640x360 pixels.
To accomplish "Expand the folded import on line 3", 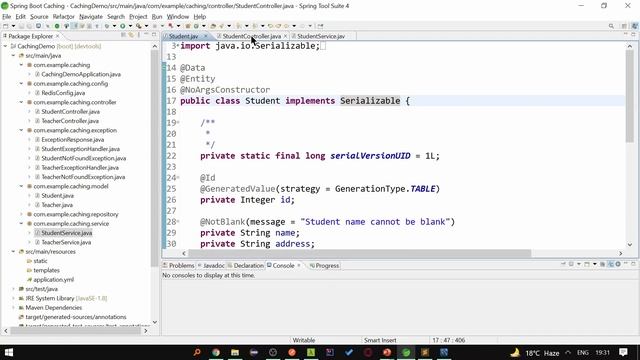I will (178, 45).
